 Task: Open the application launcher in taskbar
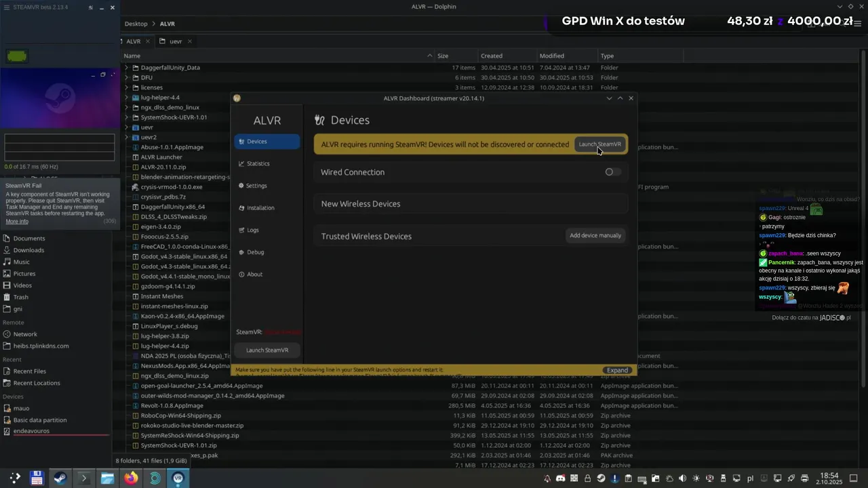[14, 478]
